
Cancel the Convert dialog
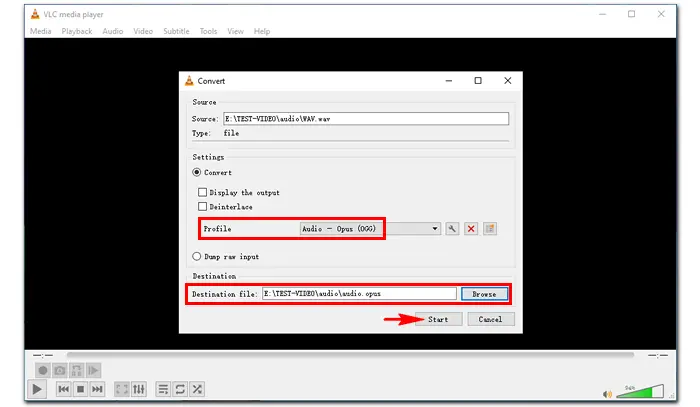click(x=491, y=320)
